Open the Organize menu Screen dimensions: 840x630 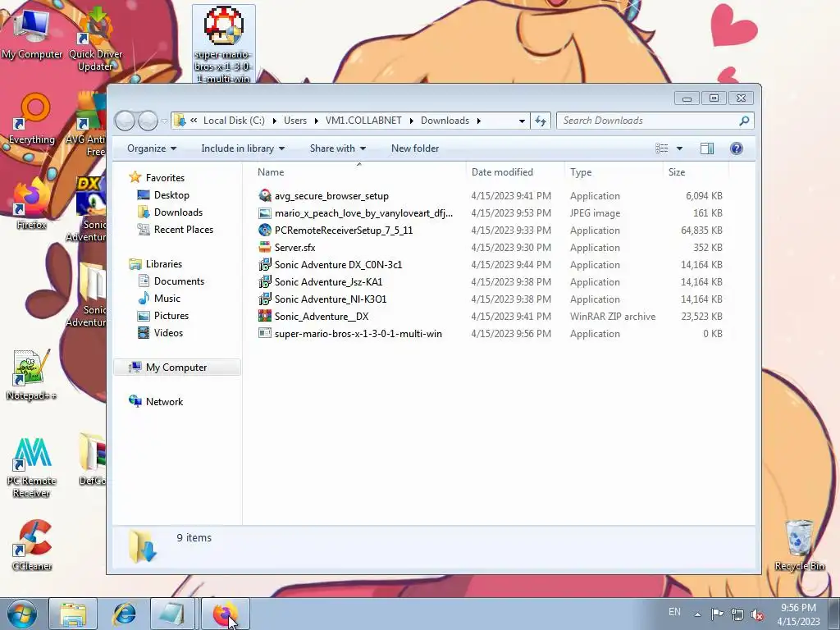click(152, 148)
